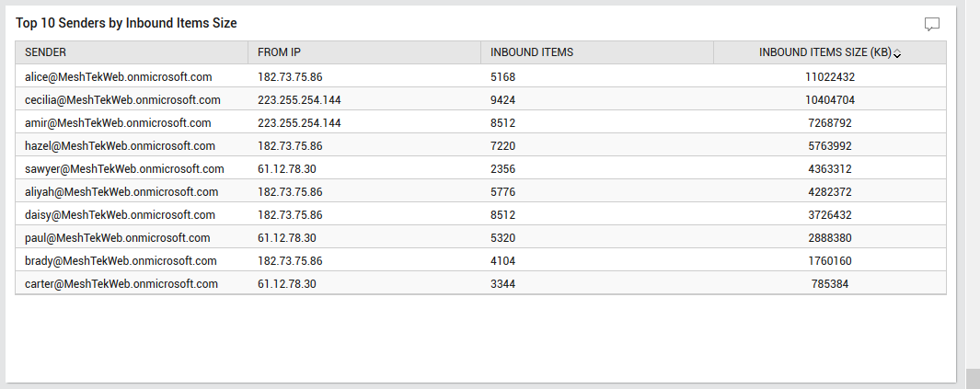
Task: Click the INBOUND ITEMS SIZE (KB) header
Action: point(825,52)
